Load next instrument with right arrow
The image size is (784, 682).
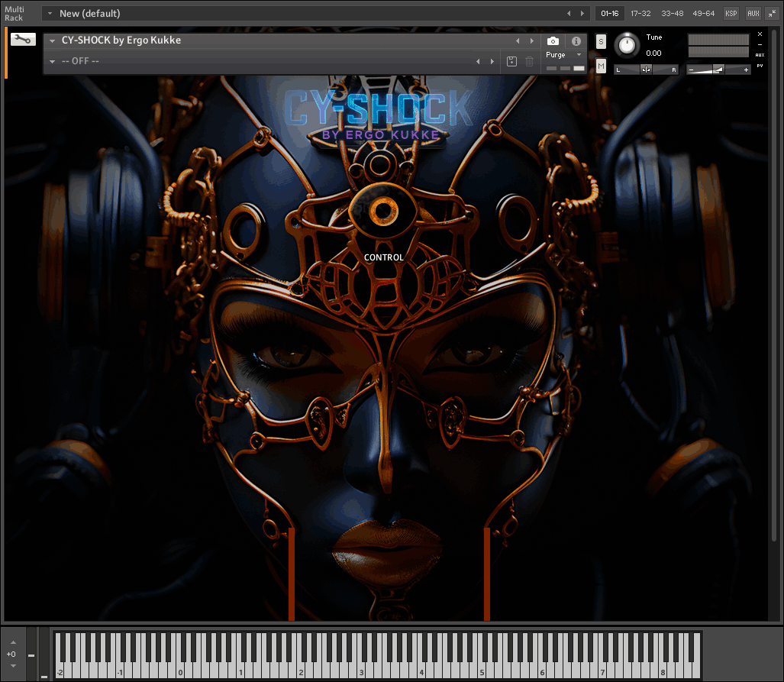pyautogui.click(x=531, y=41)
